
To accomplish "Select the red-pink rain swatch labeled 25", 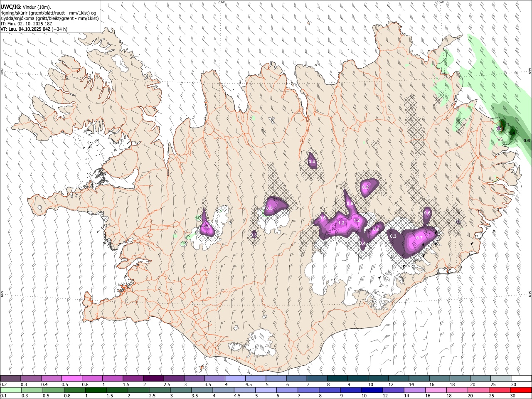I will point(500,390).
